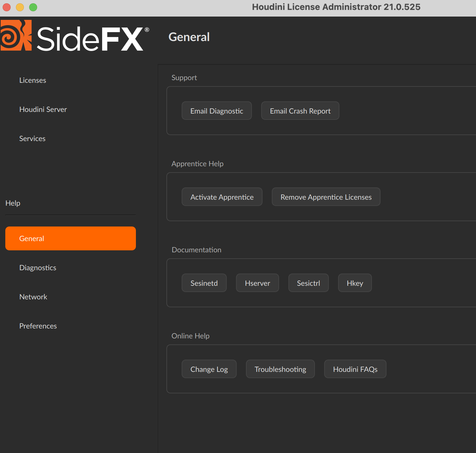The height and width of the screenshot is (453, 476).
Task: Open Hserver documentation
Action: click(x=258, y=283)
